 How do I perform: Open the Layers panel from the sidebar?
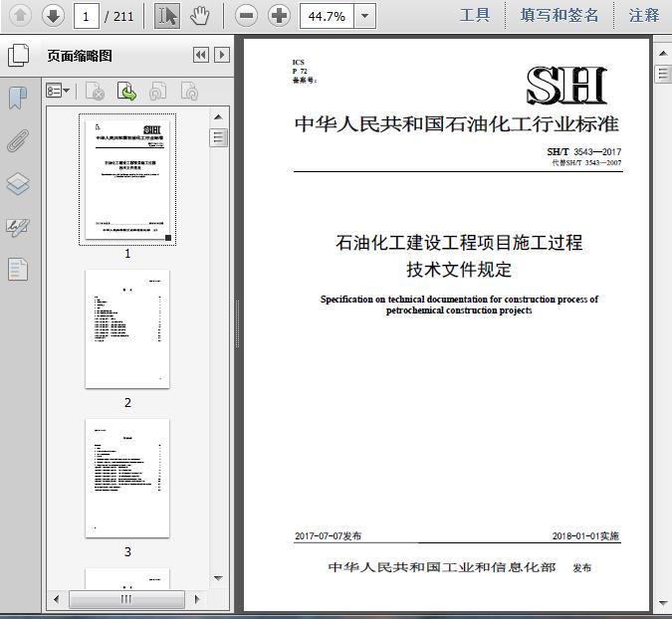pos(18,184)
